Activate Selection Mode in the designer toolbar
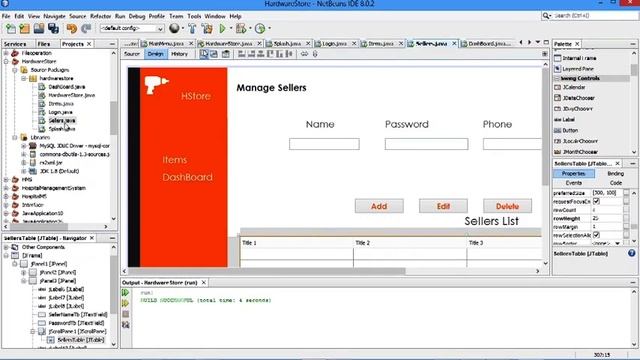 tap(204, 54)
